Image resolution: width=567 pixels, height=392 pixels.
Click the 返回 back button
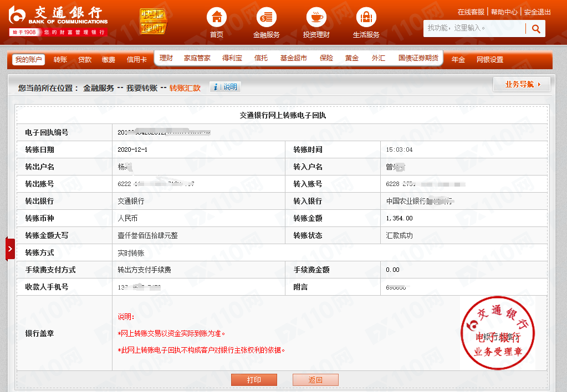316,380
